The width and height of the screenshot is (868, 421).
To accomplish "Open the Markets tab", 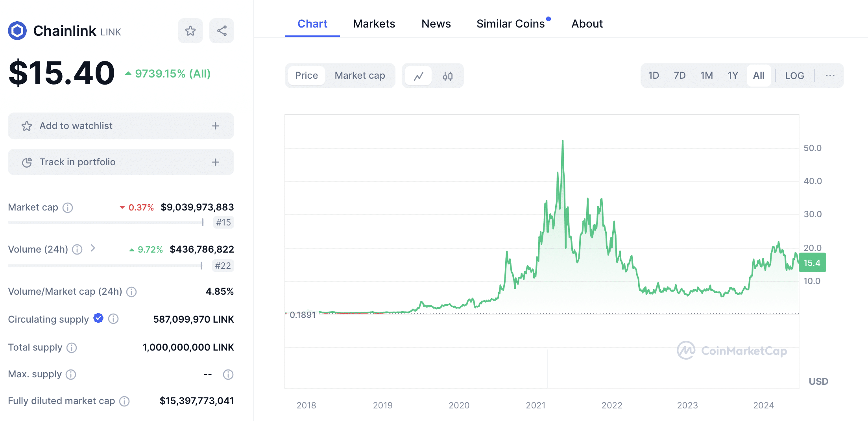I will [374, 24].
